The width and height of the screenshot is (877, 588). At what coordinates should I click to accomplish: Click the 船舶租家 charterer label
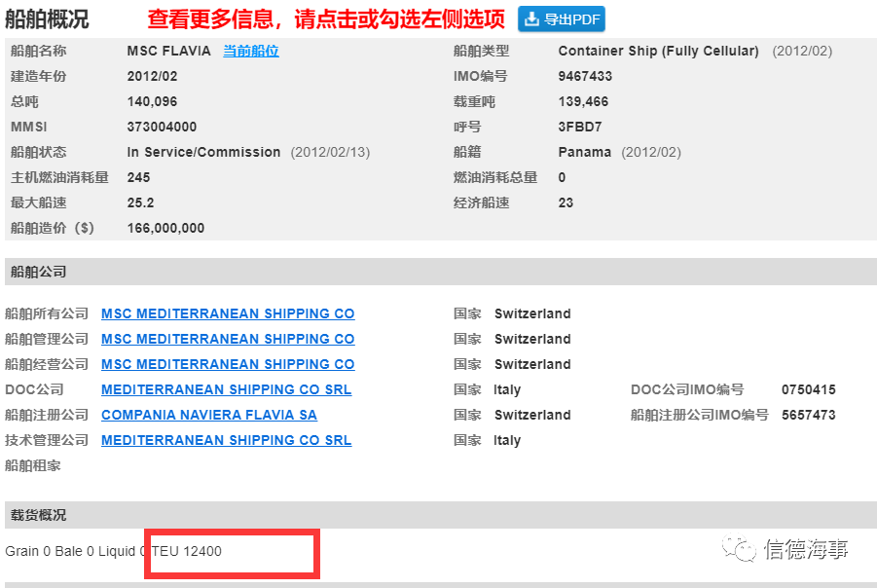pyautogui.click(x=33, y=465)
